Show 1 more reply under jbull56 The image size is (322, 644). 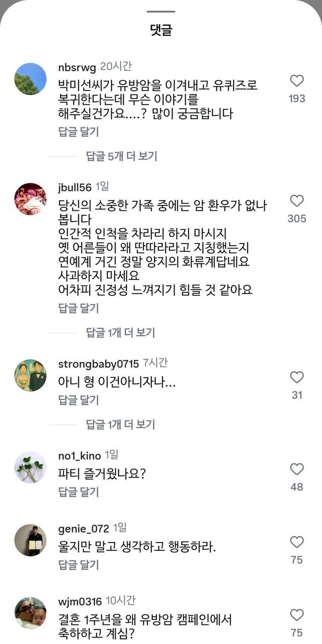pos(120,333)
